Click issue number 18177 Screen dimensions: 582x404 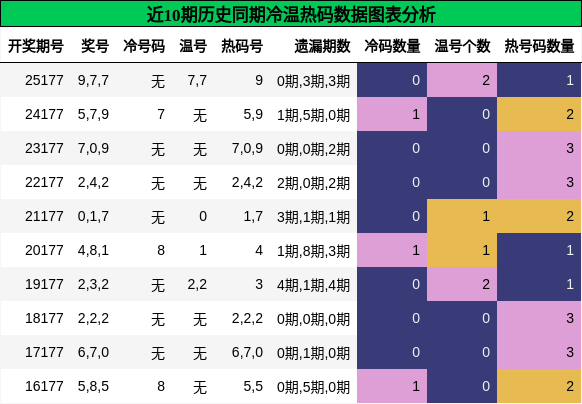click(44, 318)
